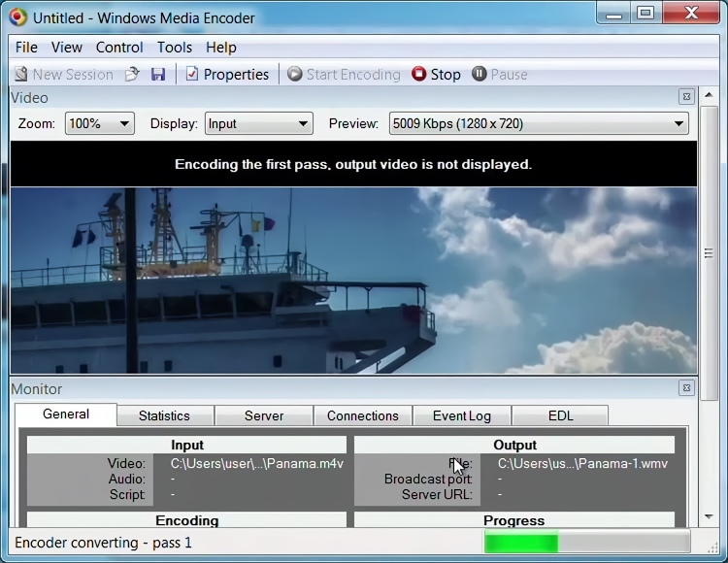Open the Preview bitrate dropdown

539,123
